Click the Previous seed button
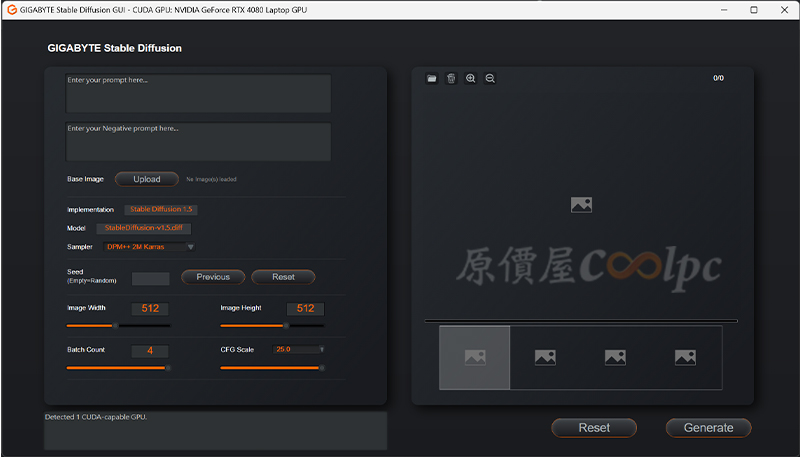 click(213, 277)
